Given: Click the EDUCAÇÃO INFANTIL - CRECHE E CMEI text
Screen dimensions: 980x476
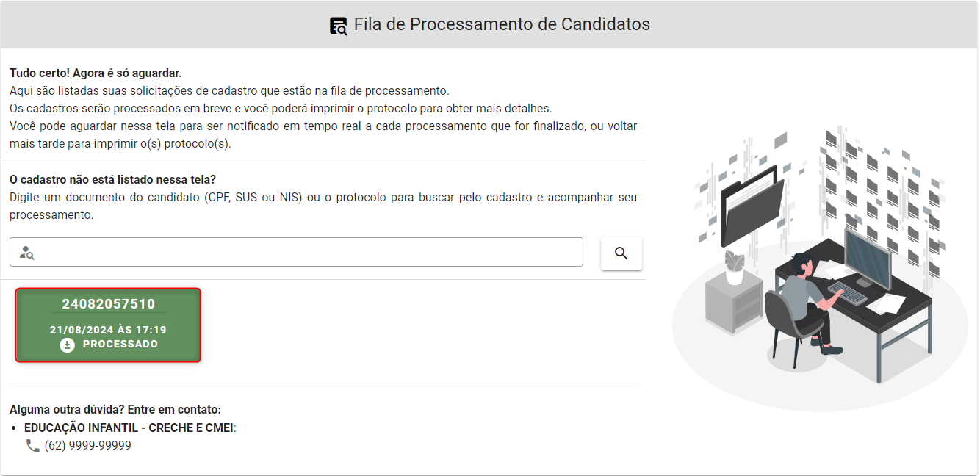Looking at the screenshot, I should (129, 428).
